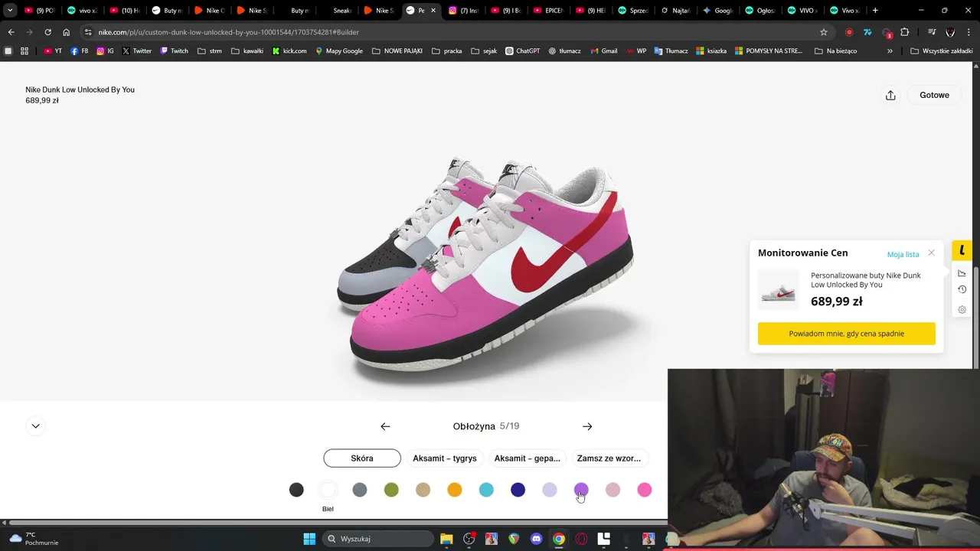The width and height of the screenshot is (980, 551).
Task: Choose the black color swatch
Action: point(296,490)
